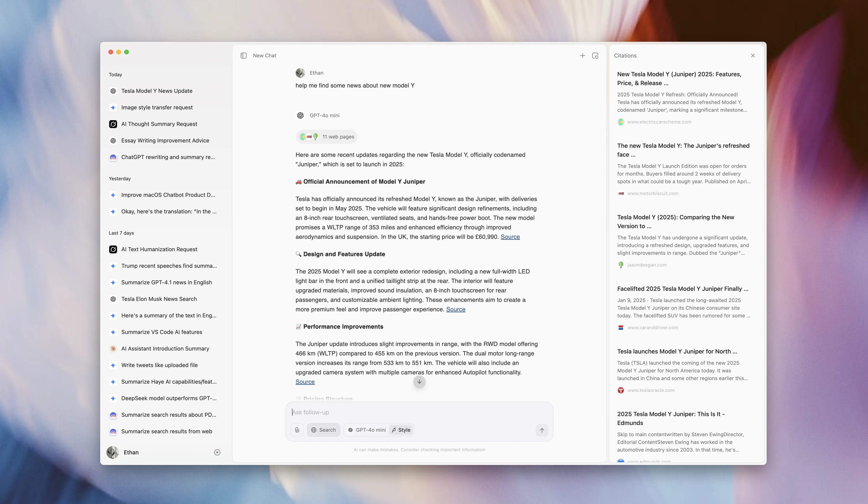Open the GPT-4o mini model selector

click(366, 430)
